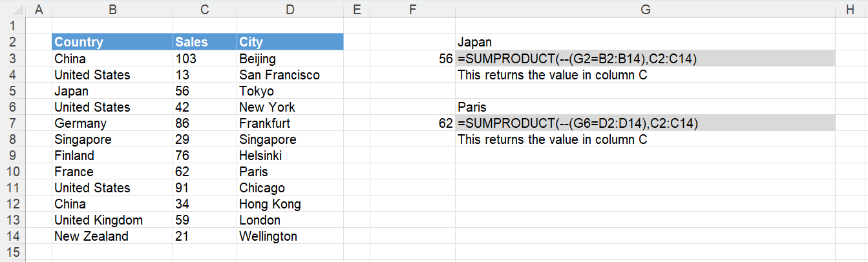
Task: Click the formula result cell showing 56
Action: coord(412,59)
